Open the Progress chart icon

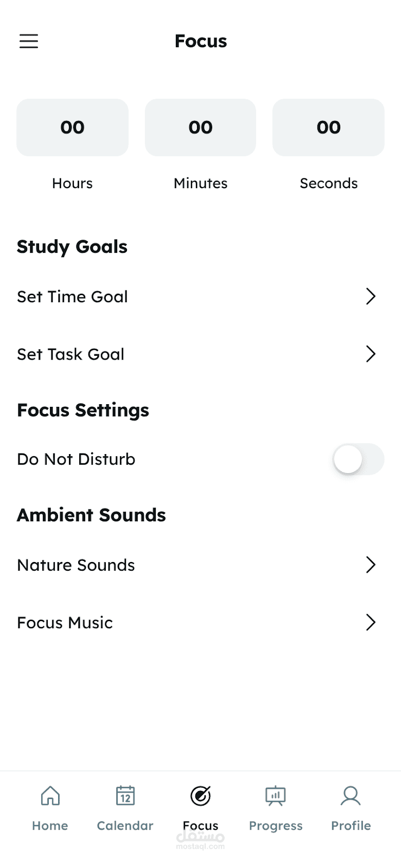(x=276, y=796)
